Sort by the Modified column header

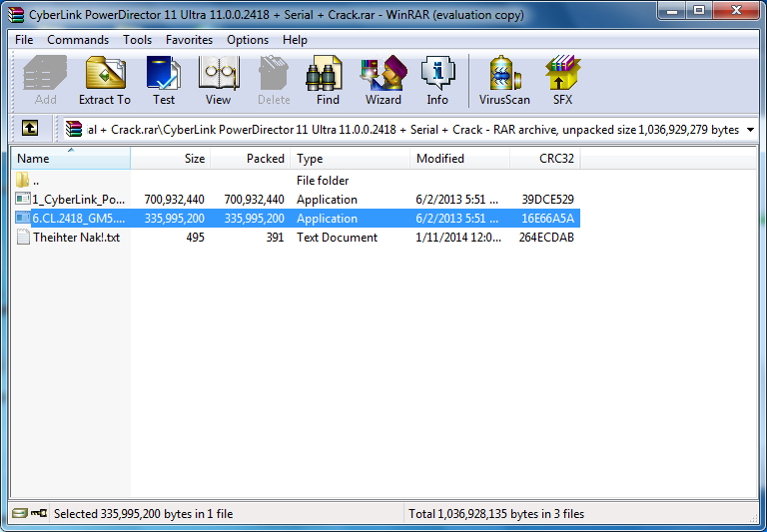459,159
